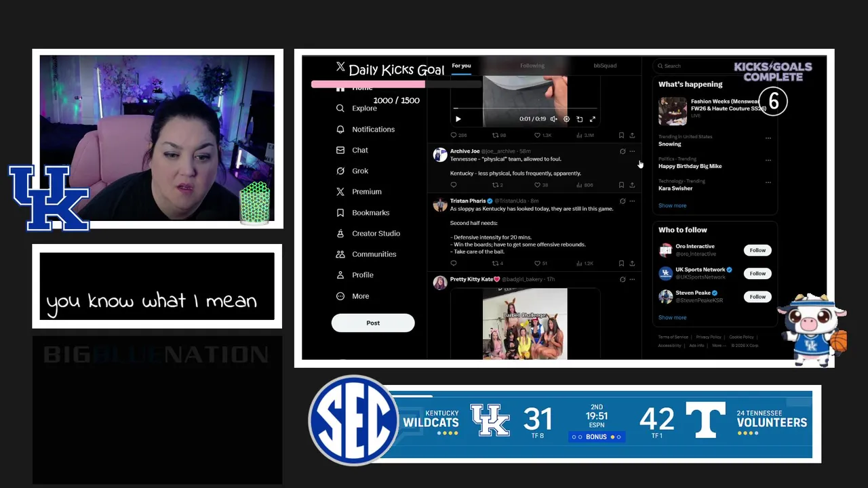Open Explore in X sidebar

(357, 108)
